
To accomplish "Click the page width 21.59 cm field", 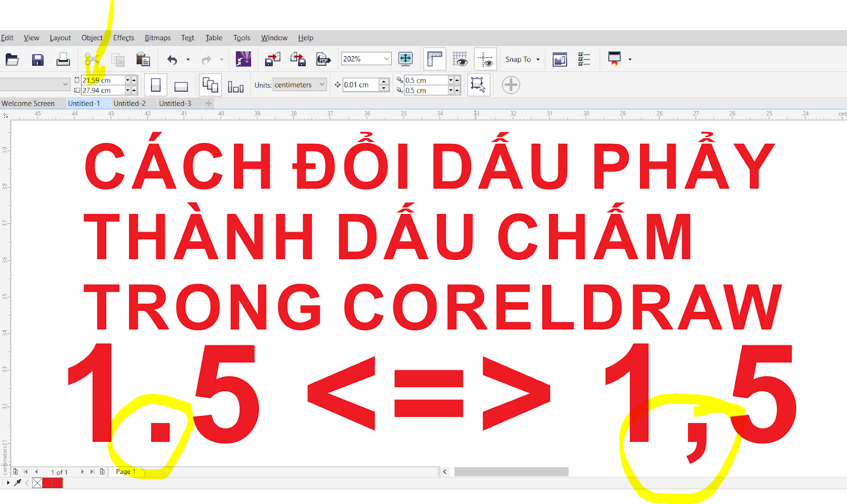I will pos(103,80).
